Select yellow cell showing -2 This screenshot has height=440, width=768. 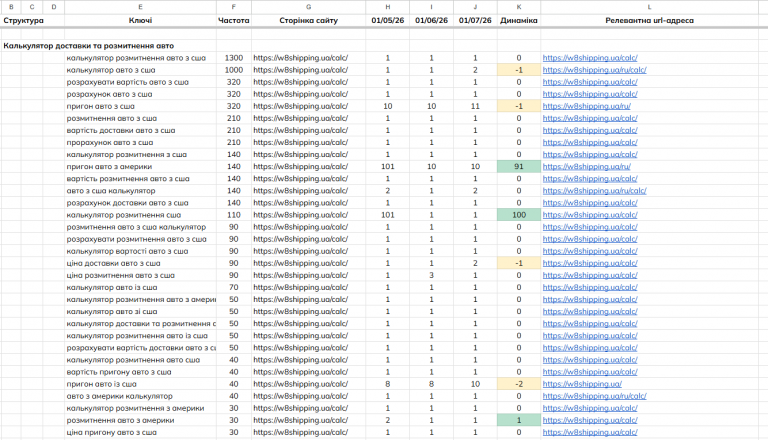[x=519, y=384]
